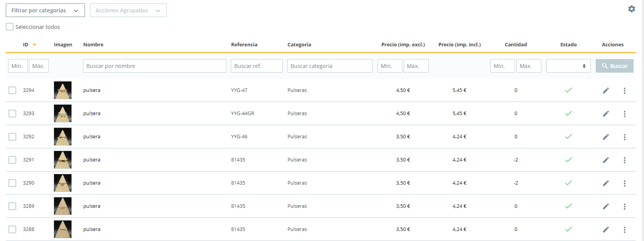Screen dimensions: 644x241
Task: Check the Seleccionar todos checkbox
Action: (10, 27)
